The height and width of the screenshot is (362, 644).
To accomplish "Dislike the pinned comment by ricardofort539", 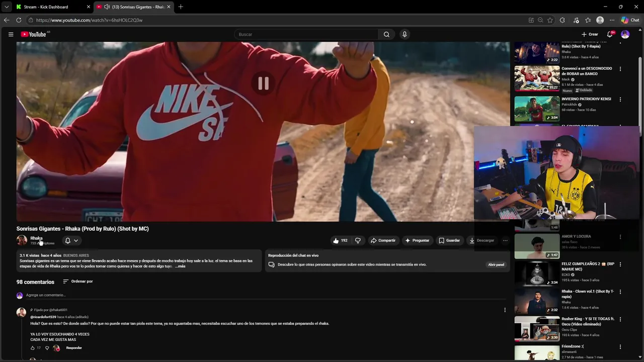I will (x=47, y=348).
